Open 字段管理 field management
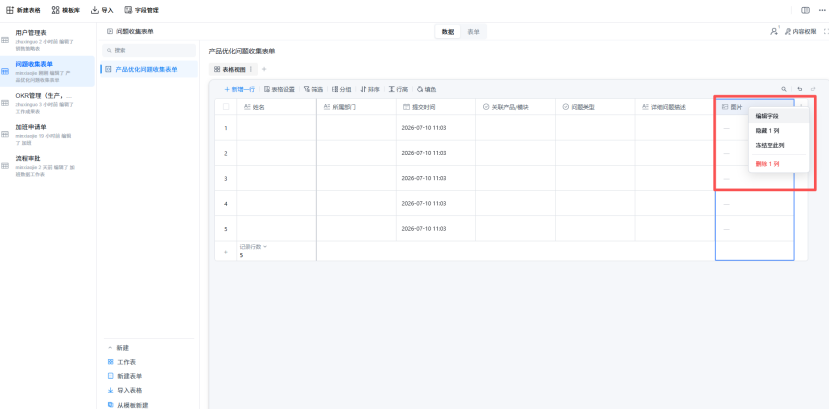 141,10
